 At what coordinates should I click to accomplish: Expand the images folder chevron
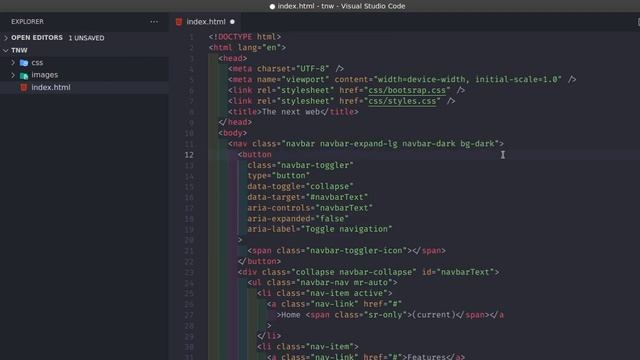pos(13,75)
